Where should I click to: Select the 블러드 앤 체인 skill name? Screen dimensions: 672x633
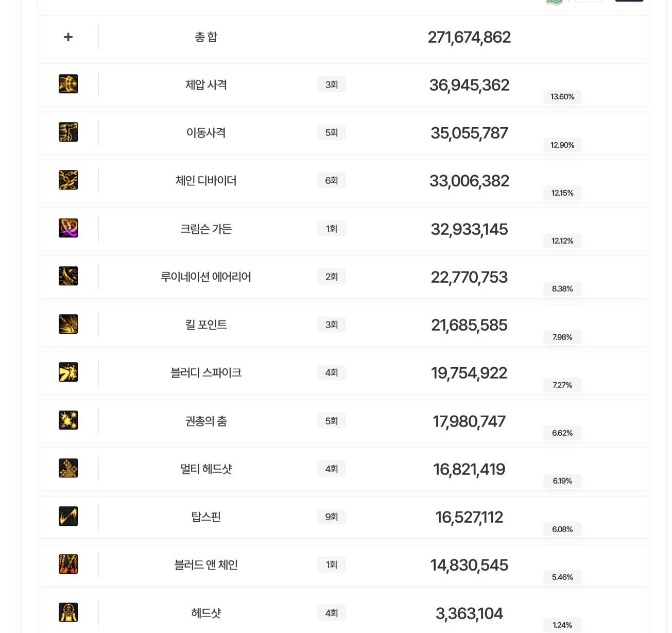point(206,565)
